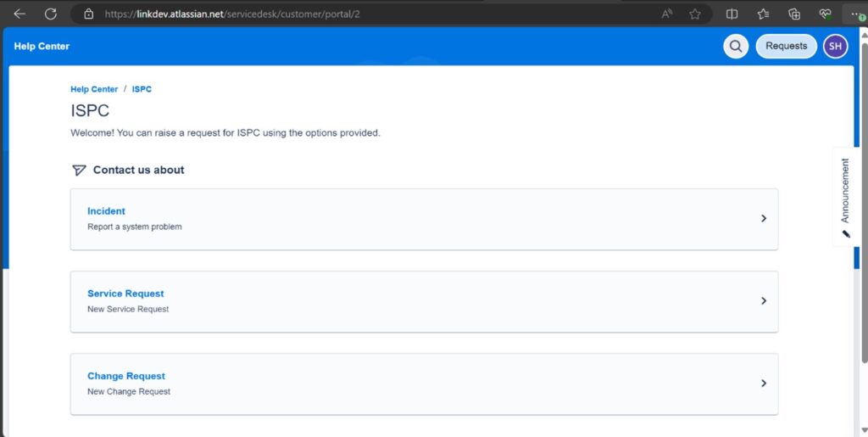Click the scrollbar down arrow

coord(864,430)
